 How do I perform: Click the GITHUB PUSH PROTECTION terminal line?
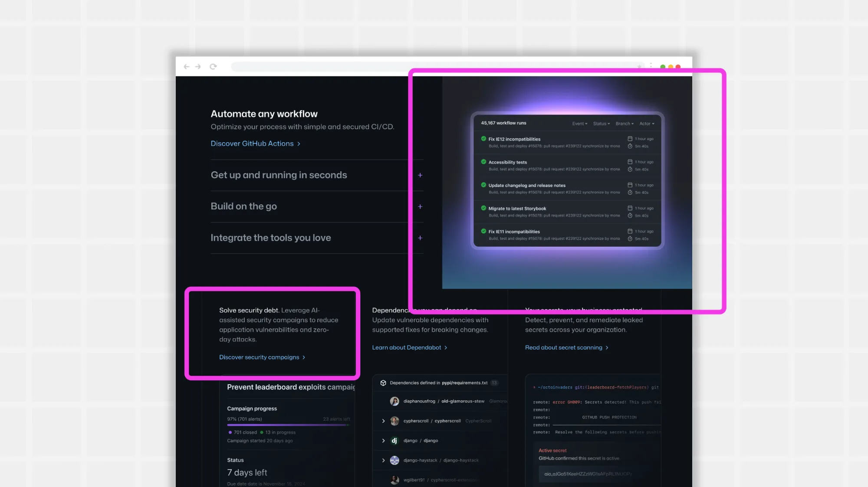[609, 417]
